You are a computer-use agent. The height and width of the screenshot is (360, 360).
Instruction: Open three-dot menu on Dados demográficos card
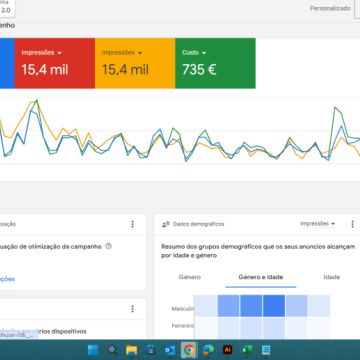pyautogui.click(x=352, y=224)
